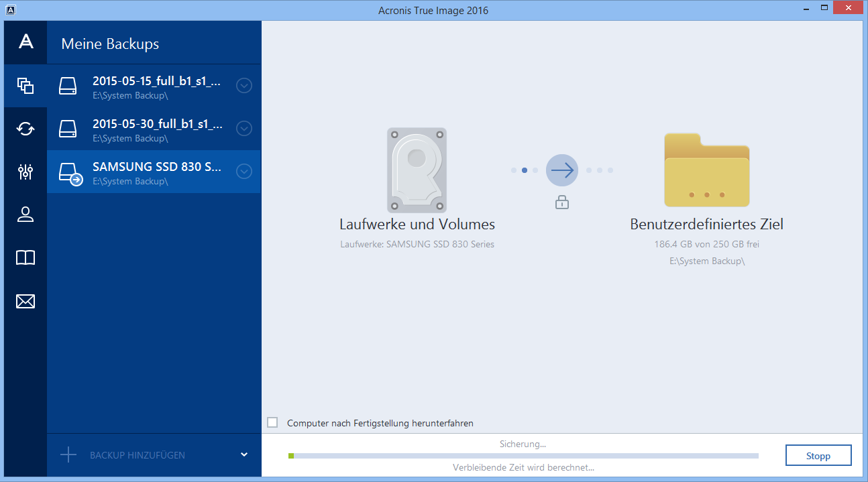Click Backup hinzufügen

tap(136, 455)
